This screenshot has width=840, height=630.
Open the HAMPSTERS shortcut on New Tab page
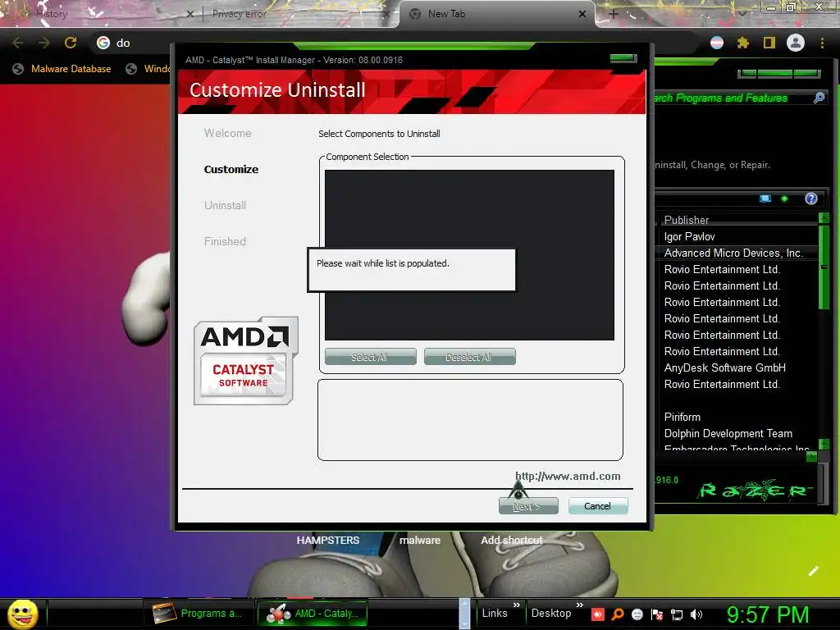coord(328,540)
